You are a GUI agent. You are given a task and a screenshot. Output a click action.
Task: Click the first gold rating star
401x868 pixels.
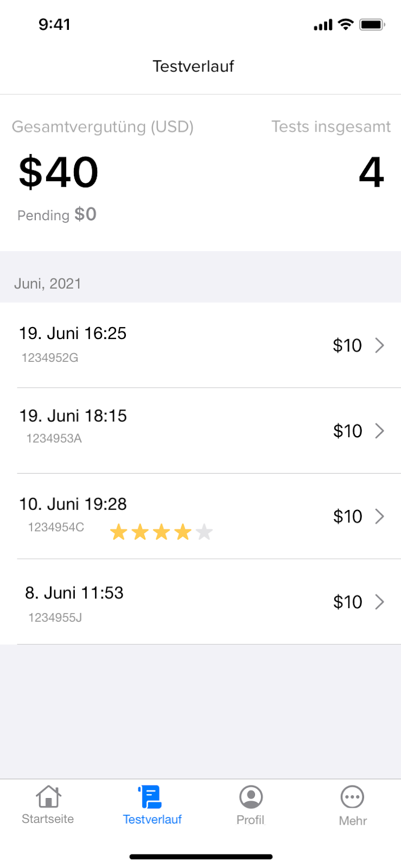(118, 532)
